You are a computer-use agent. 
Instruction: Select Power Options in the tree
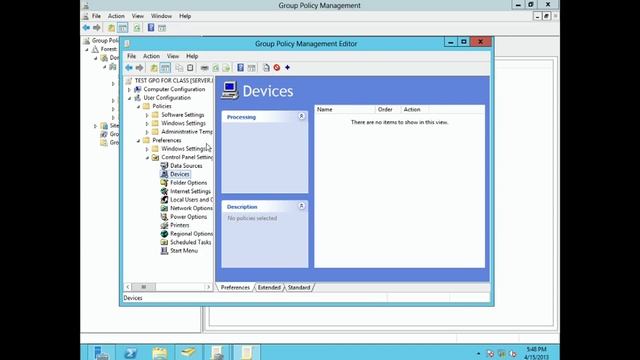coord(188,217)
